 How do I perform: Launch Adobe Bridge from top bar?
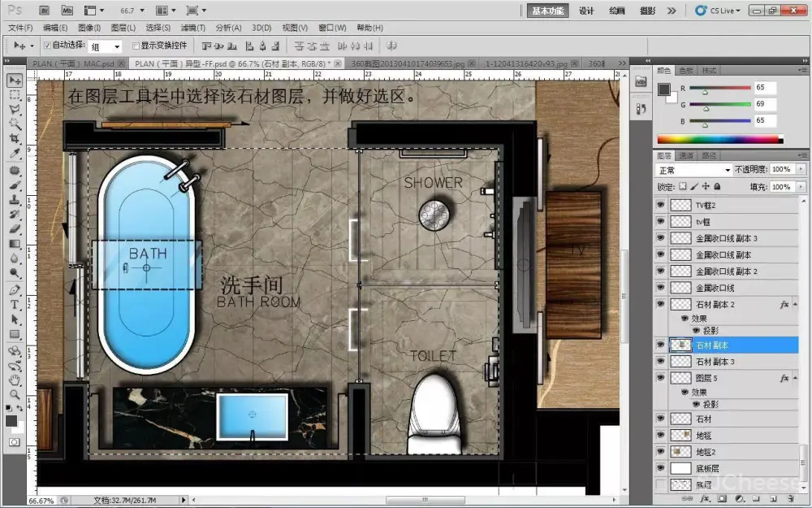[x=45, y=11]
